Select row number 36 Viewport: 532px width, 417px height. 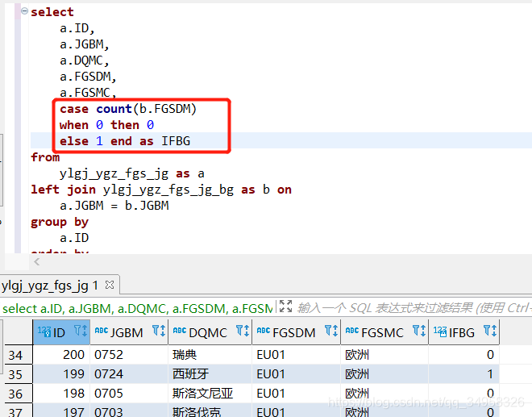(x=19, y=394)
